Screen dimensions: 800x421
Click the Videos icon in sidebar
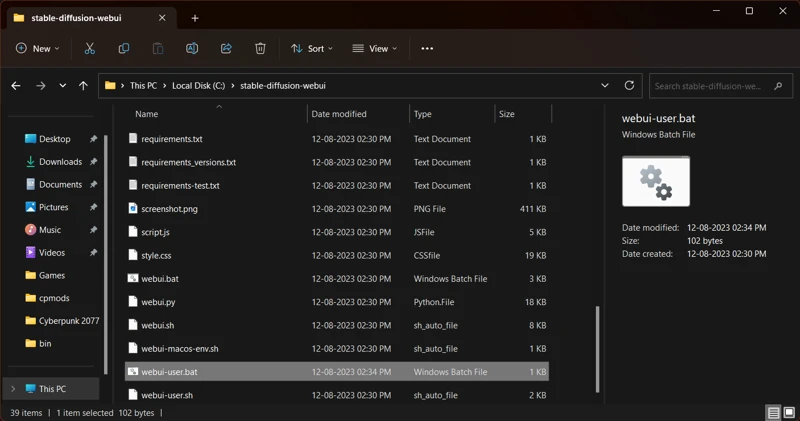[31, 252]
